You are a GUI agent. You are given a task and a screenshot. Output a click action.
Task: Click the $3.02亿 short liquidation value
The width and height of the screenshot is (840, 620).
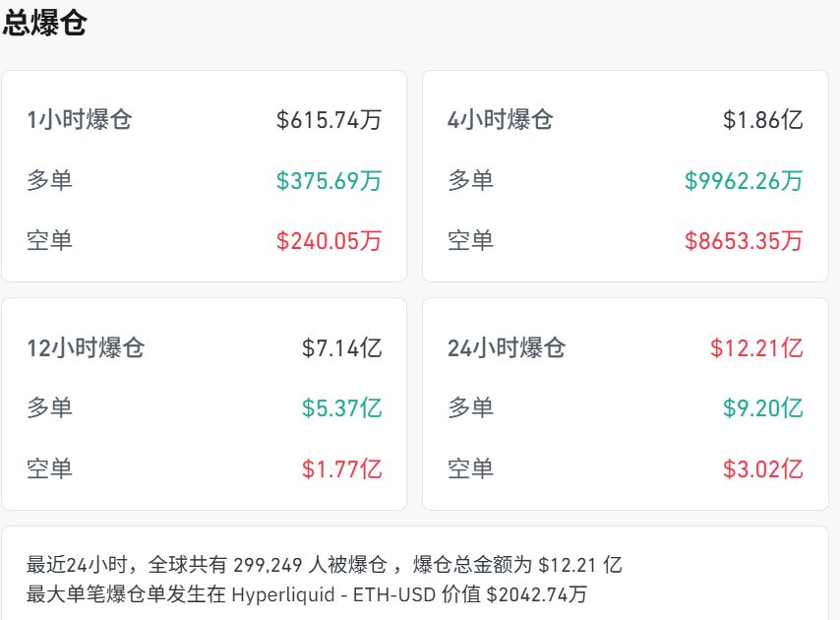[x=762, y=469]
